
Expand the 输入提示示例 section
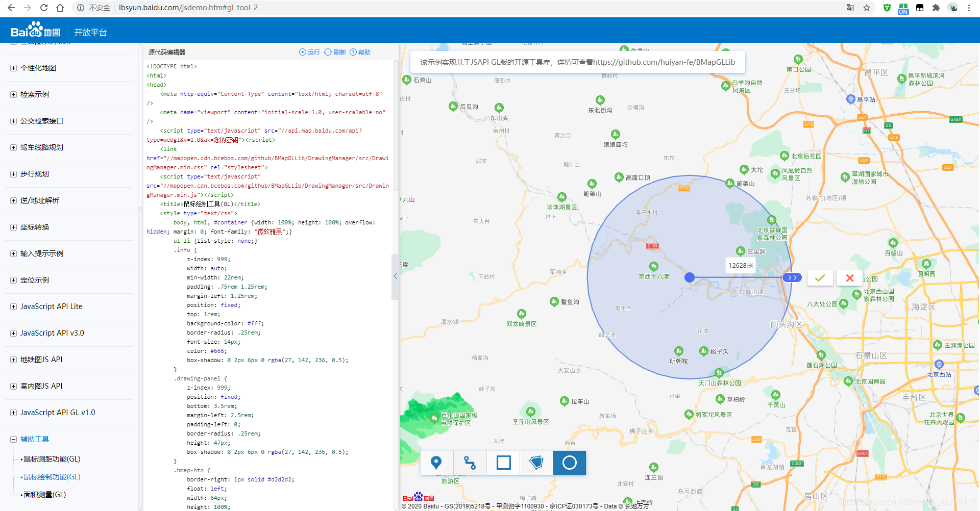pos(14,253)
